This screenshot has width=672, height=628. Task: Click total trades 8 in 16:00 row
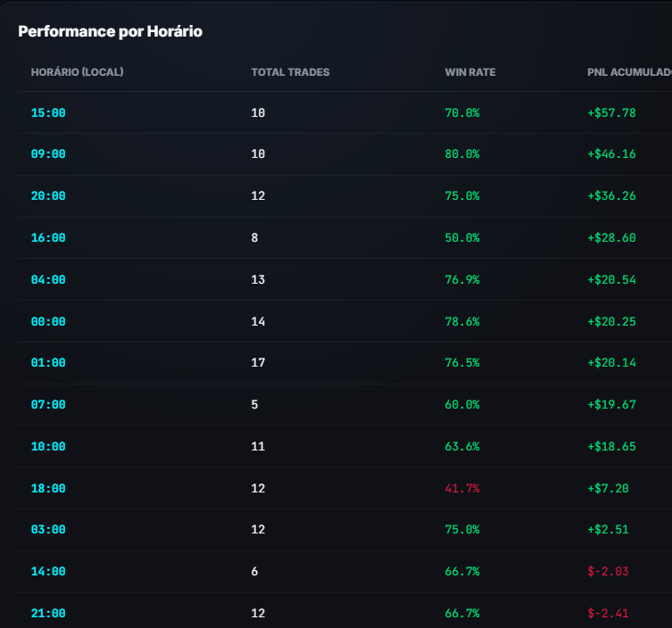coord(254,238)
